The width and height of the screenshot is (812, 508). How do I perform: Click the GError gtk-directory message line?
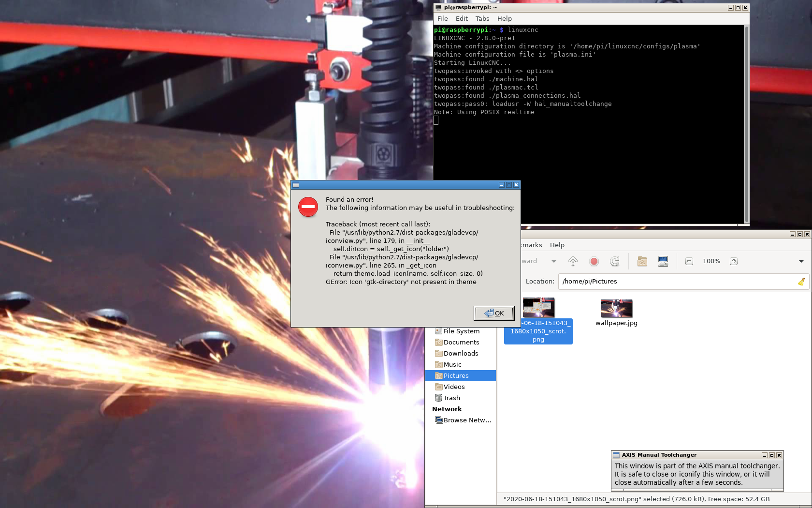point(401,282)
